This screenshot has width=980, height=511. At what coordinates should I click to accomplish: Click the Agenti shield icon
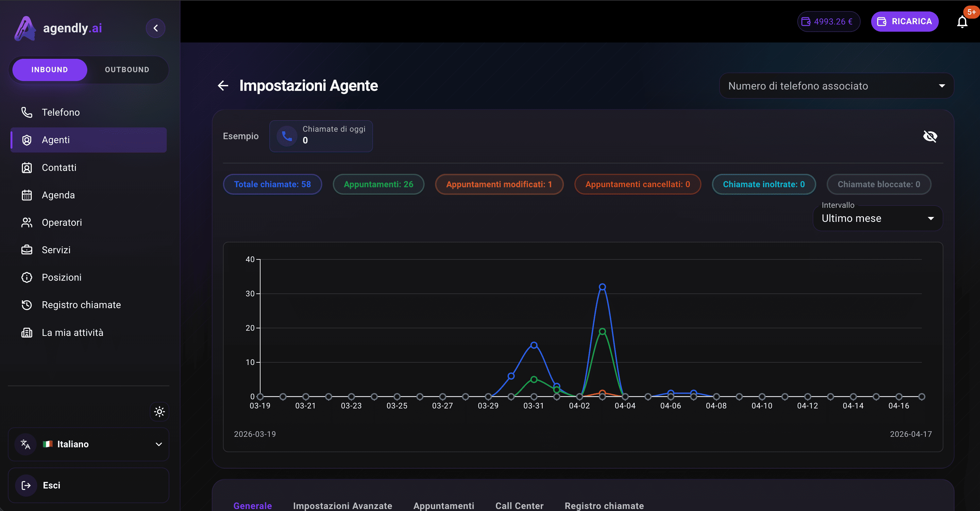click(x=26, y=140)
